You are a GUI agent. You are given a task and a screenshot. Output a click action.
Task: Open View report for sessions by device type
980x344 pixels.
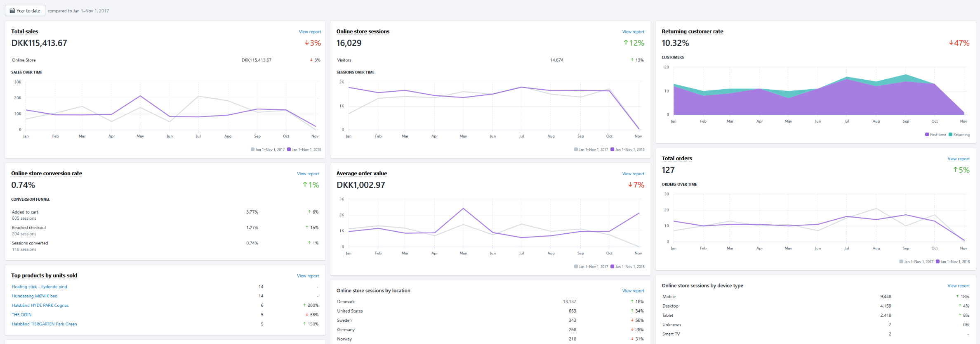coord(958,286)
